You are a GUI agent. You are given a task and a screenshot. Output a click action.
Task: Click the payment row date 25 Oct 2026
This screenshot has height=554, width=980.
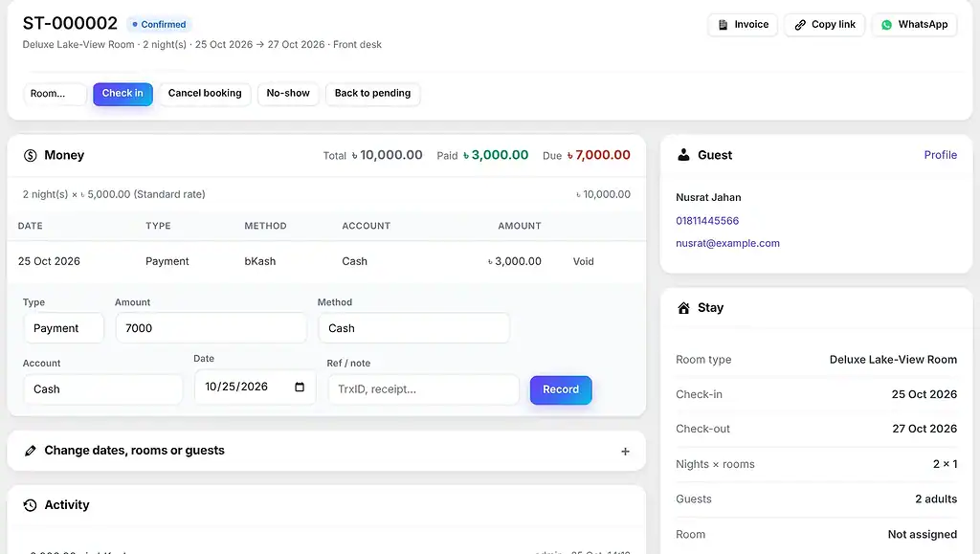49,262
